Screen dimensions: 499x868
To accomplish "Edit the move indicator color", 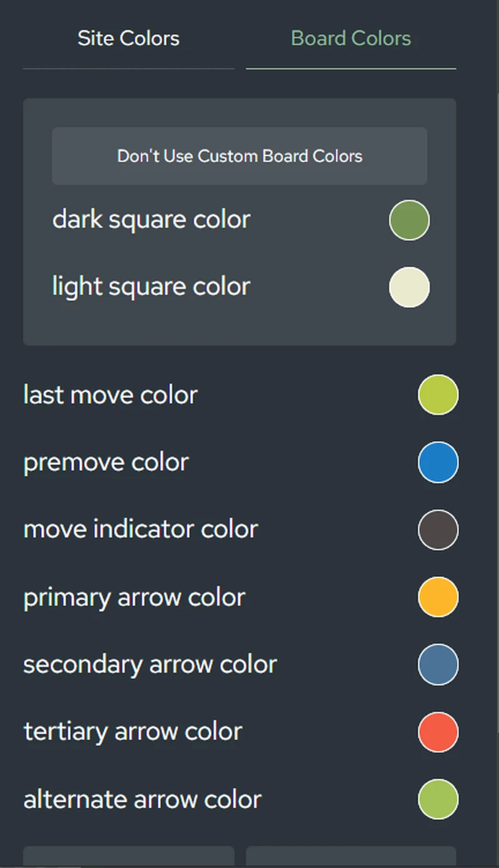I will (437, 529).
